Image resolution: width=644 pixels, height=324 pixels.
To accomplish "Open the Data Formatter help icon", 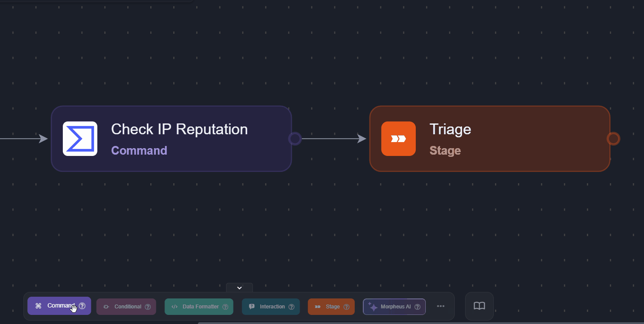I will click(x=225, y=307).
